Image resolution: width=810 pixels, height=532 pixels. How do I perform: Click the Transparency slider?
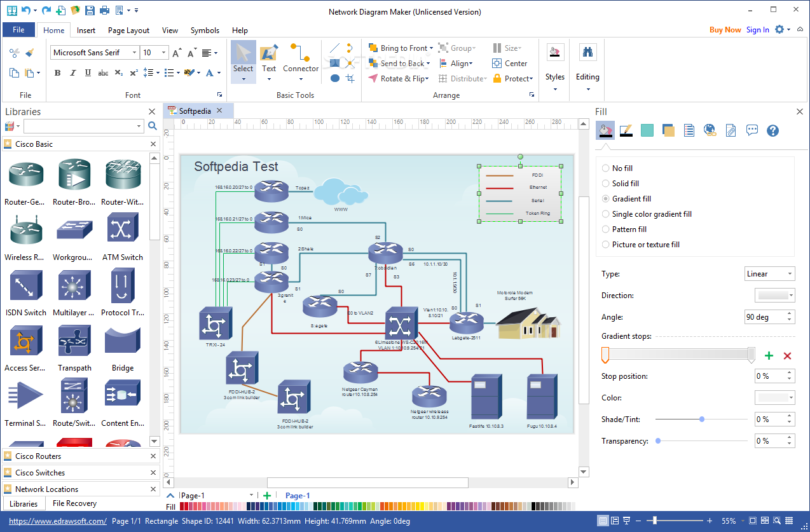coord(701,441)
